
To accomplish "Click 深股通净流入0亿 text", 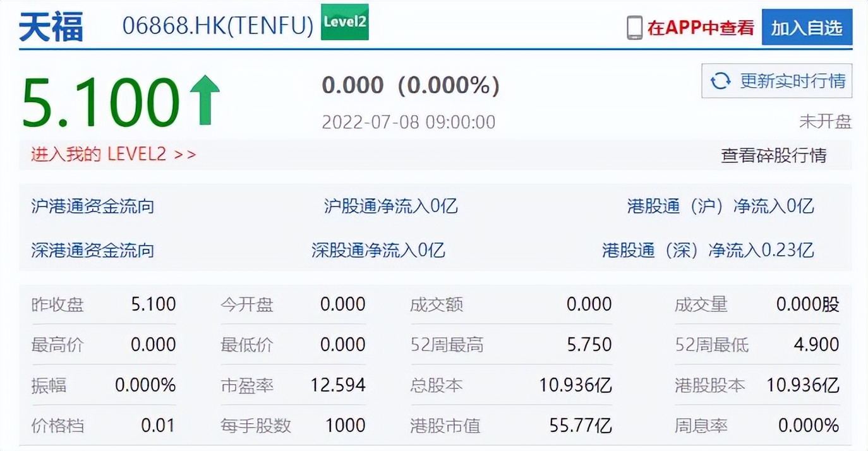I will tap(378, 250).
